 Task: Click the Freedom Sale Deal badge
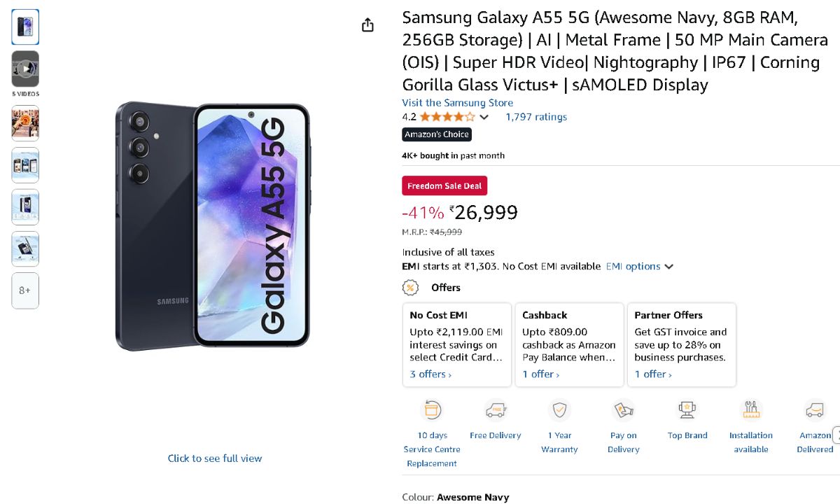click(444, 186)
